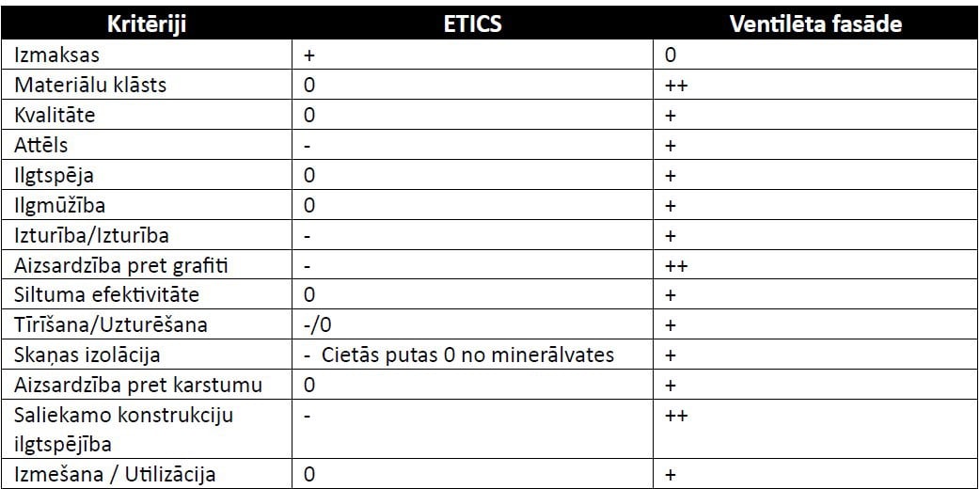Select the Skaņas izolācija row label
The image size is (980, 489).
[87, 355]
